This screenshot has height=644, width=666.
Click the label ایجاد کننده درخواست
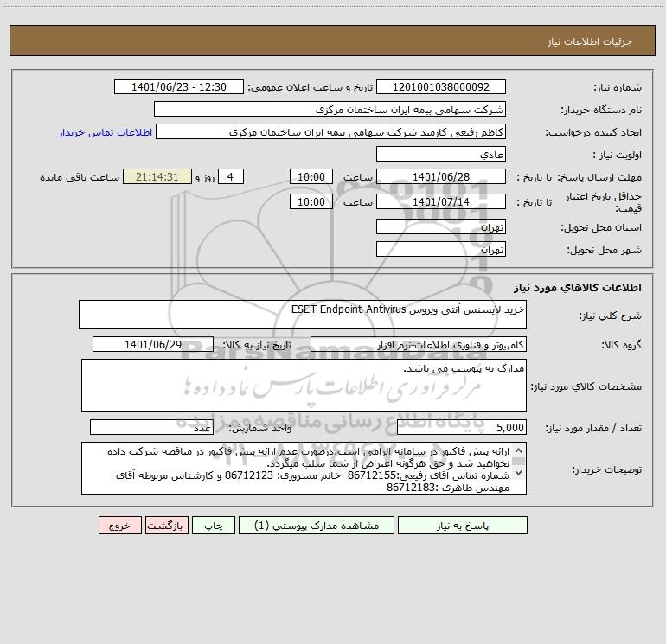click(x=593, y=132)
